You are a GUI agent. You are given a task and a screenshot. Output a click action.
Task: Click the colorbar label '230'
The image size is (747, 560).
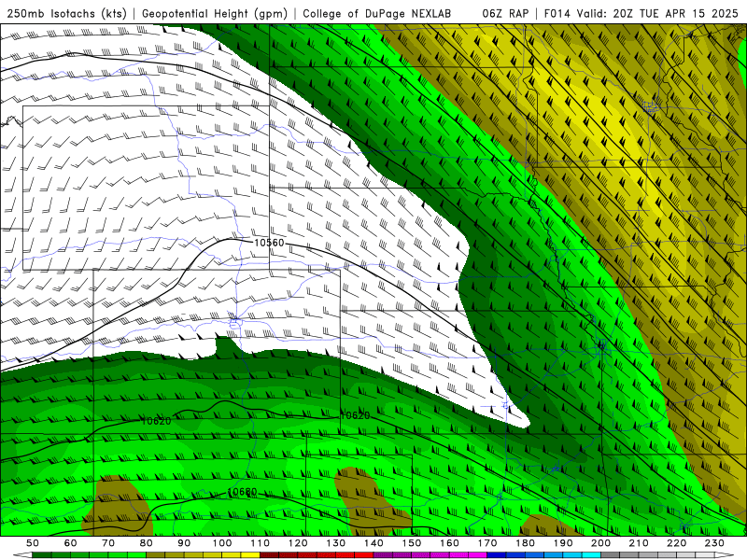[714, 543]
